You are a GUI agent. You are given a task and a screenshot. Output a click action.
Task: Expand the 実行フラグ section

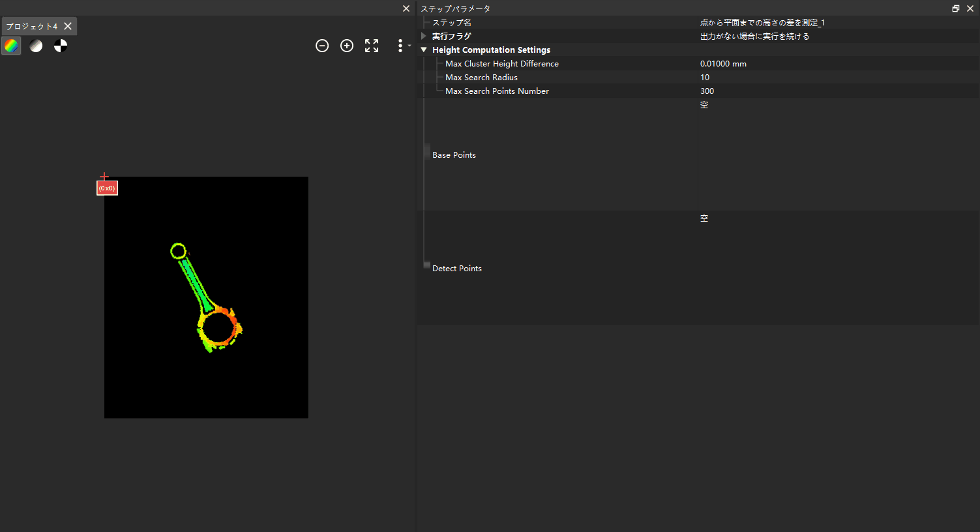(424, 36)
